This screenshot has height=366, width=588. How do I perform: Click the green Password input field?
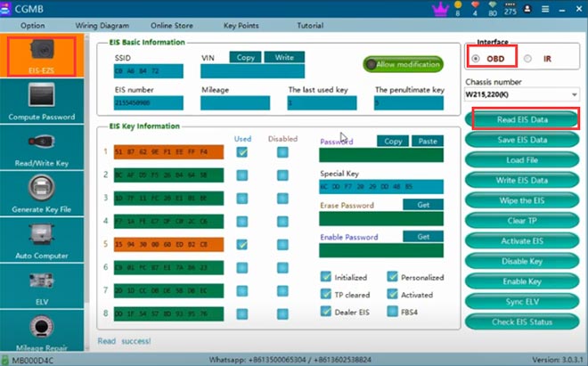tap(380, 156)
